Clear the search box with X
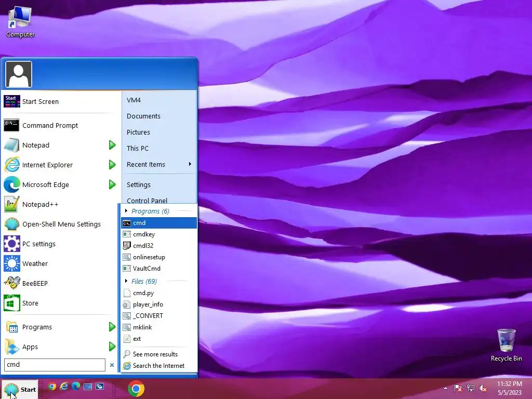The width and height of the screenshot is (532, 399). (112, 365)
